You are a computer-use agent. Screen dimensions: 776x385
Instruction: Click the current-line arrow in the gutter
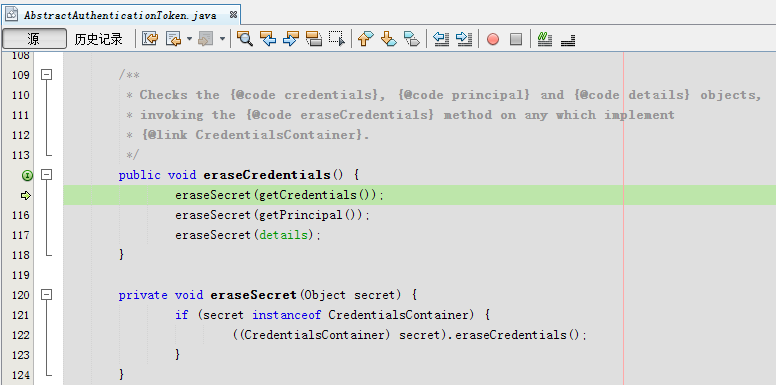(x=26, y=195)
